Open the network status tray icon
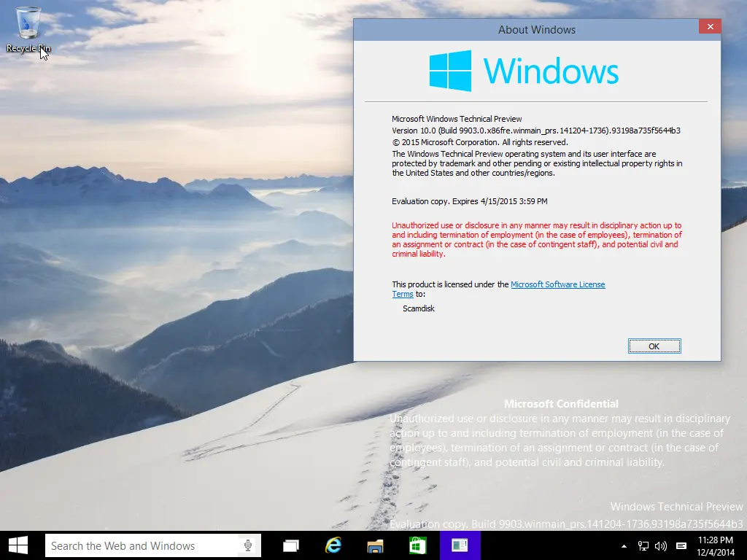 coord(643,546)
